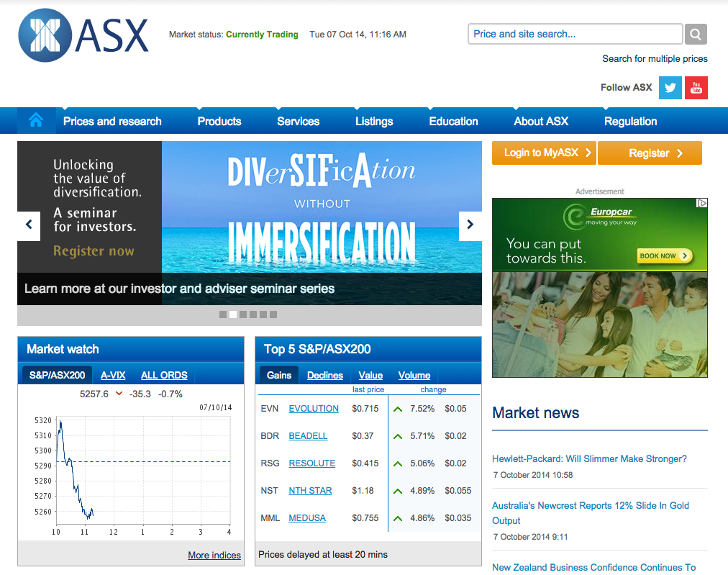
Task: Open the About ASX menu
Action: (x=541, y=121)
